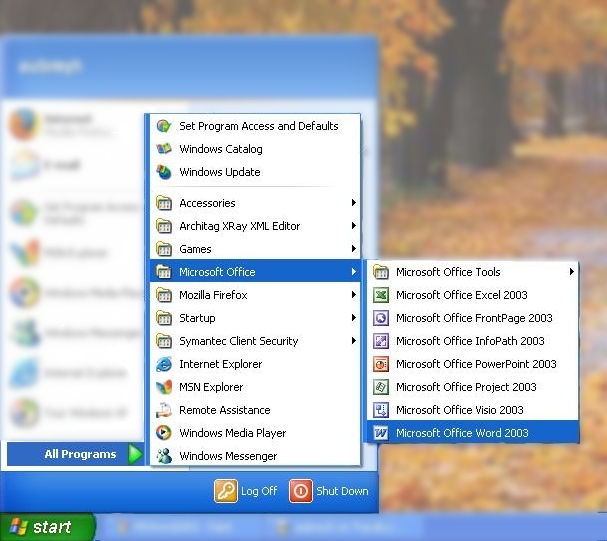Screen dimensions: 607x541
Task: Select Mozilla Firefox text
Action: [213, 295]
